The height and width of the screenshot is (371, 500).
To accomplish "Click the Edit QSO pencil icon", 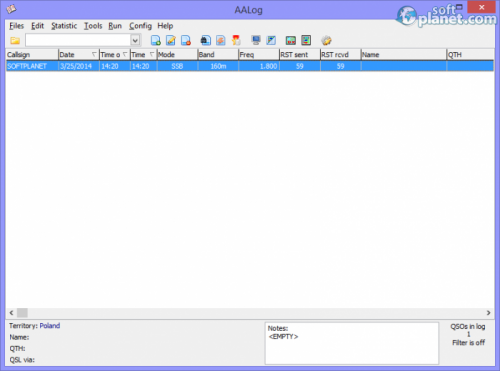I will (x=171, y=40).
